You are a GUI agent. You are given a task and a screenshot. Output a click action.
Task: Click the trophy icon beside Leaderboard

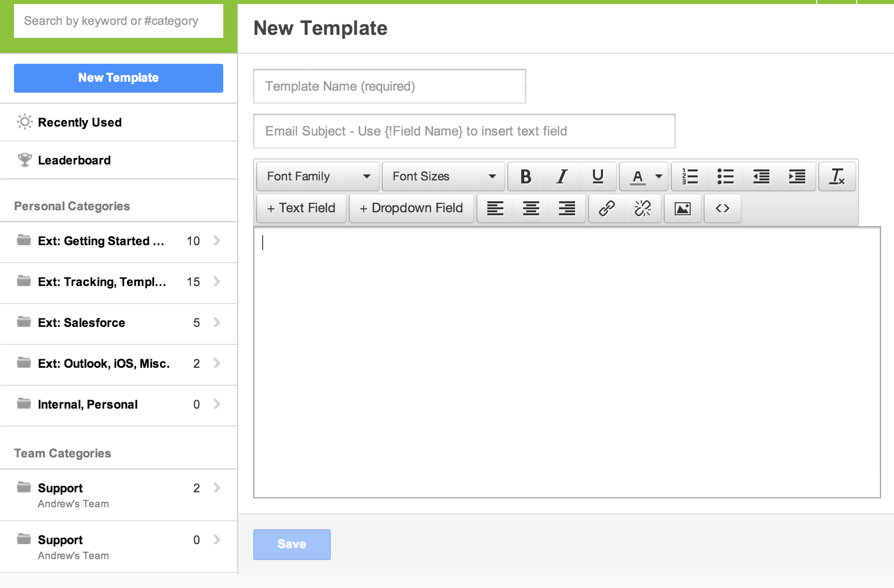coord(24,160)
